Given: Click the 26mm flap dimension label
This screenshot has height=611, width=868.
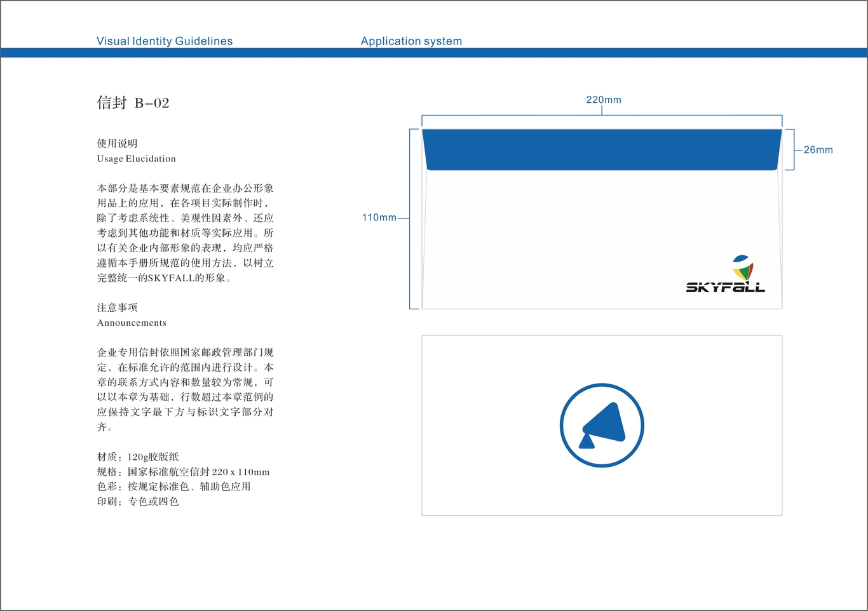Looking at the screenshot, I should pyautogui.click(x=818, y=150).
